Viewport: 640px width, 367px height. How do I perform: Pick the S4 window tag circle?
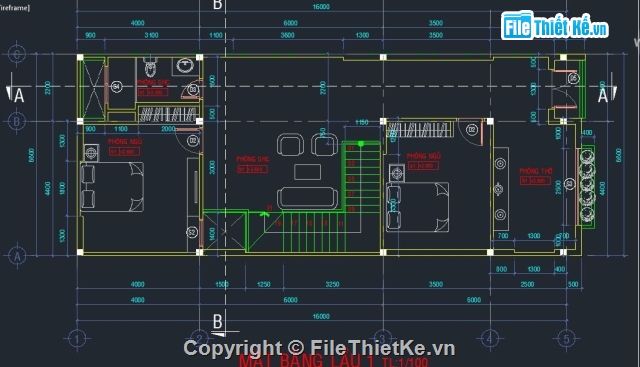[x=116, y=87]
